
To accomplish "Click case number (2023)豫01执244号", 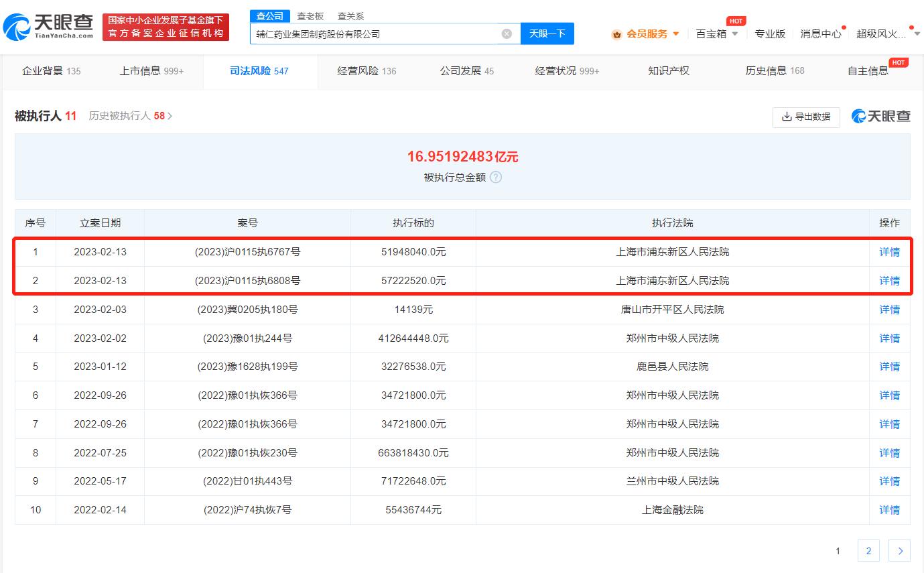I will click(248, 338).
